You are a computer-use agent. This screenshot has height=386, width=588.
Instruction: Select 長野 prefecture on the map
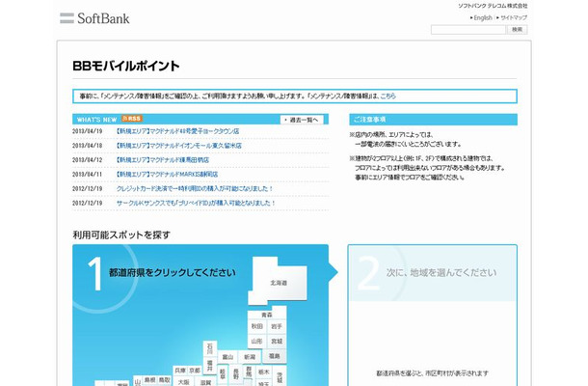[236, 373]
